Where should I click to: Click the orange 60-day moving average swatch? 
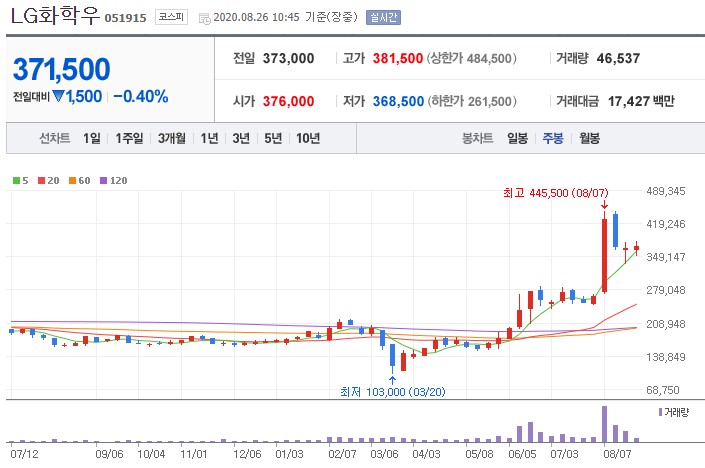click(x=72, y=181)
